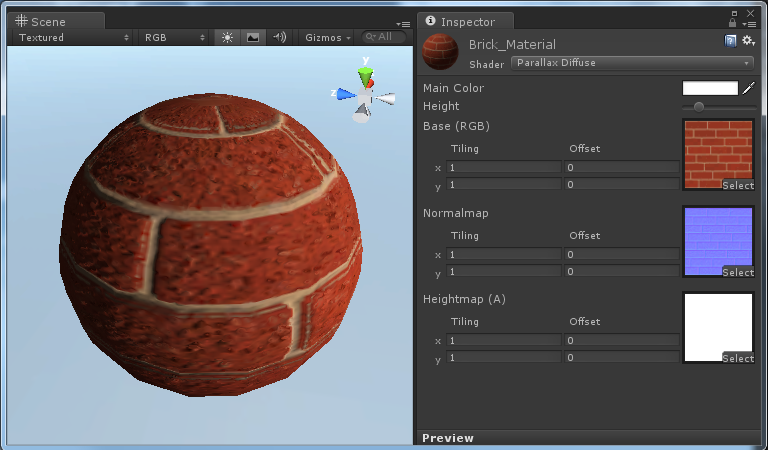Open the Gizmos dropdown

[x=328, y=38]
